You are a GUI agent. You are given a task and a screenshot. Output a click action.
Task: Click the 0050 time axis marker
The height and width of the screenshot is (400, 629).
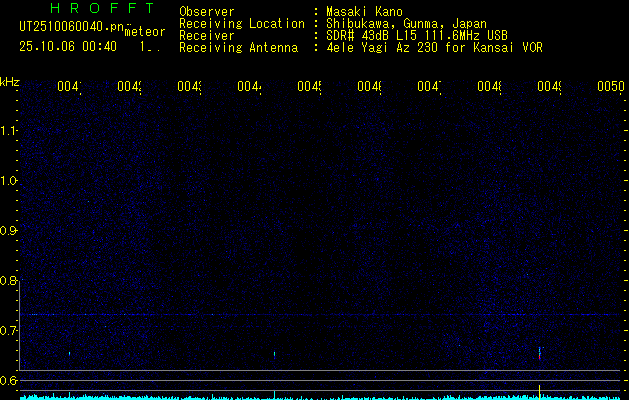click(x=611, y=87)
